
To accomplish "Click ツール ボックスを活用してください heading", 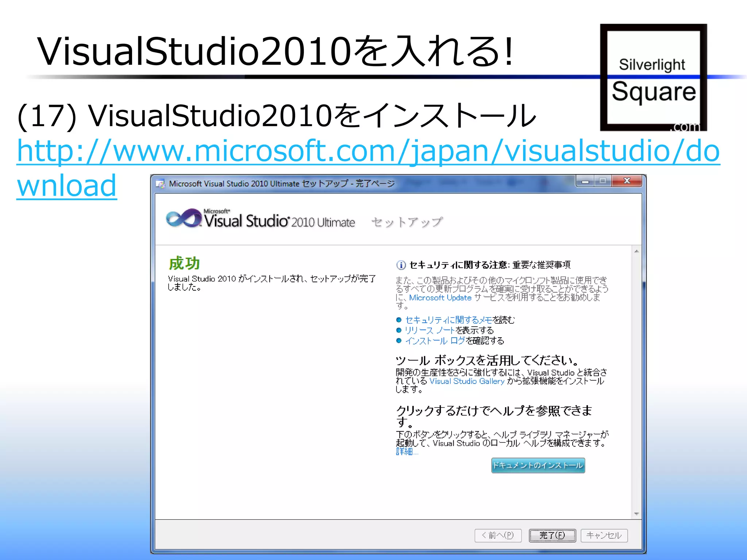I will 487,361.
